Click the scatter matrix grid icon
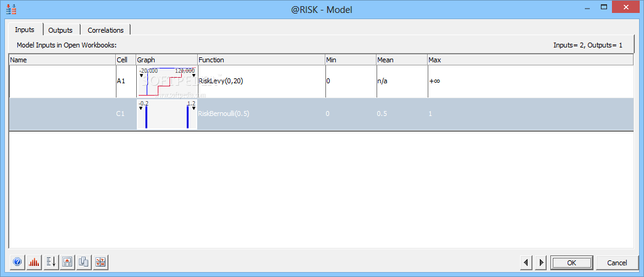The height and width of the screenshot is (277, 644). (100, 262)
